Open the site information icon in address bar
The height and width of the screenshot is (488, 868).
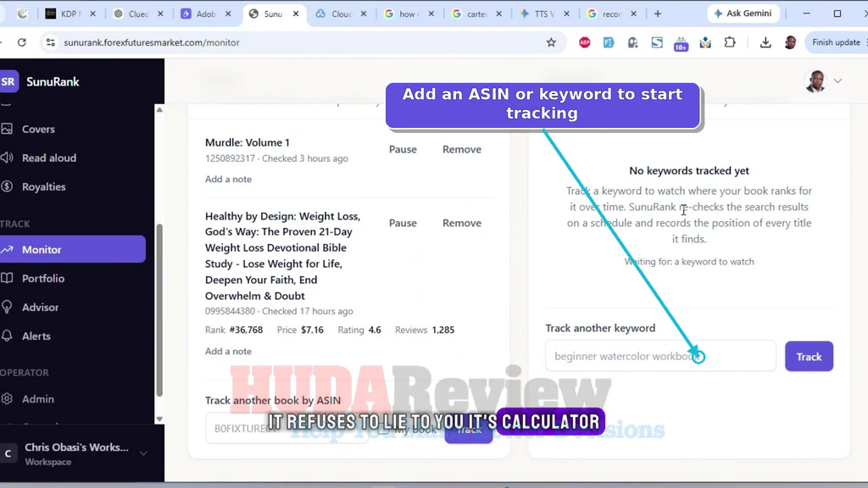50,42
